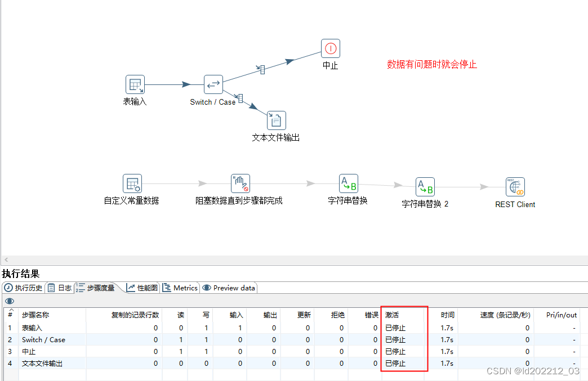This screenshot has height=381, width=588.
Task: Click 已停止 status in 文本文件输出 row
Action: [395, 364]
